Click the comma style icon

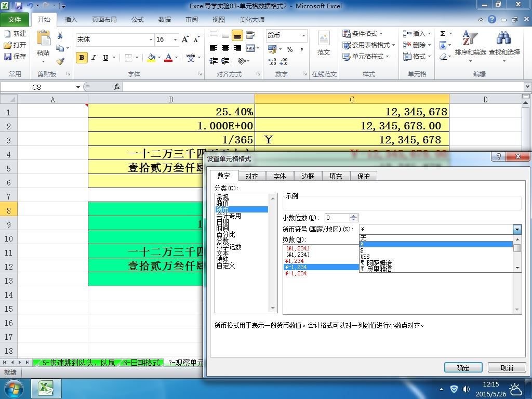[x=302, y=49]
